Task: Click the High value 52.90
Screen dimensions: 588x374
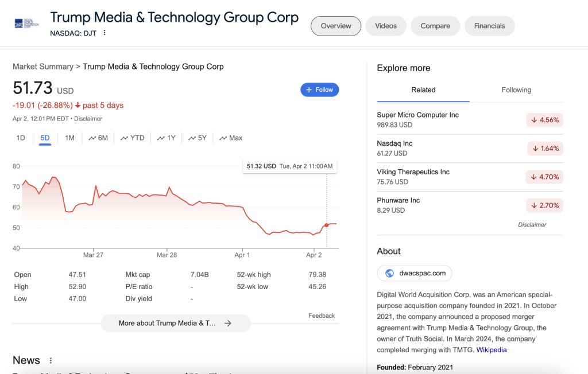Action: [x=78, y=287]
